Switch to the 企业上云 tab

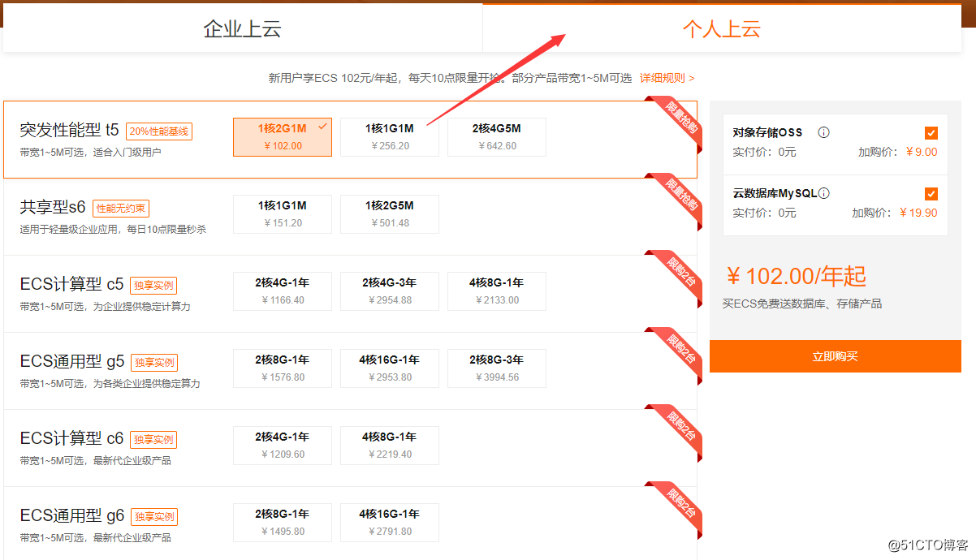click(x=242, y=29)
